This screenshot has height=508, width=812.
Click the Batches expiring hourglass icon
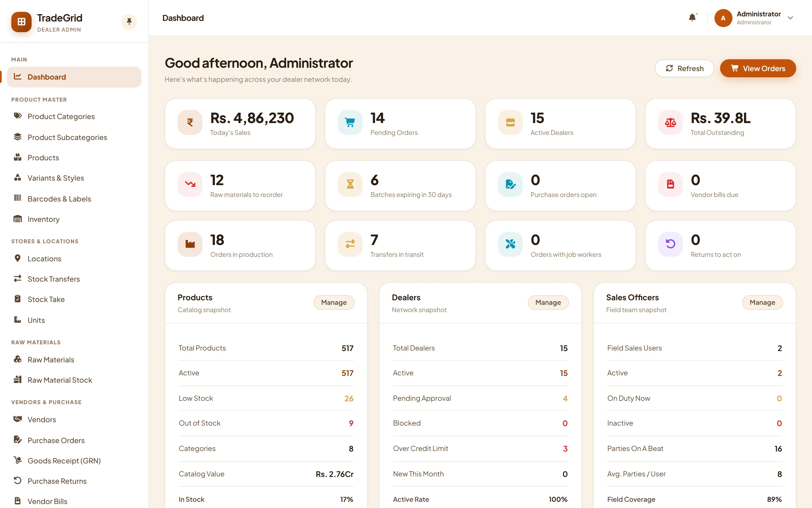[x=350, y=185]
